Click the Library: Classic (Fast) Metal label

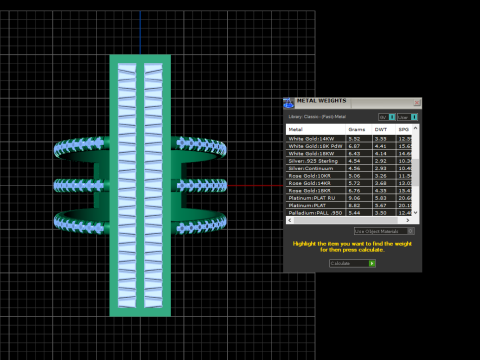[x=317, y=117]
